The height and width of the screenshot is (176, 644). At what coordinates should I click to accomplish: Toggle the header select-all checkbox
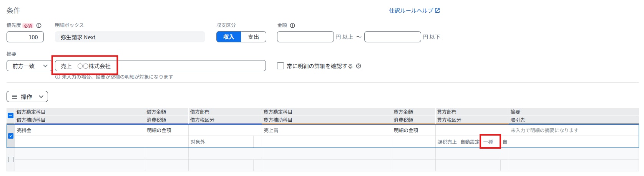[11, 116]
